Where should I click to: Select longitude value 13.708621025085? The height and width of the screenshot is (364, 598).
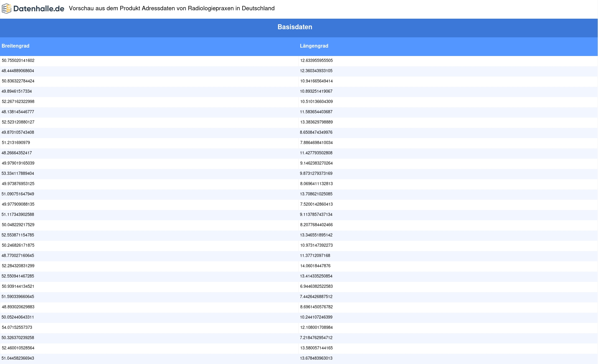pos(316,194)
